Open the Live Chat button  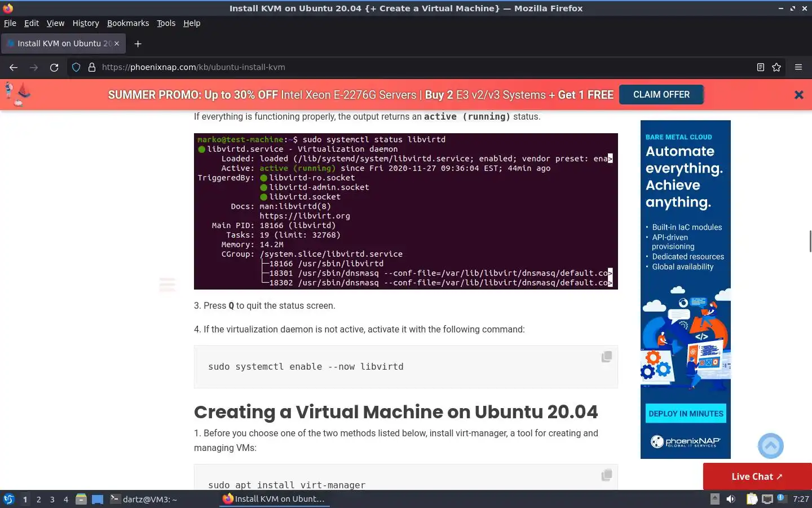[x=757, y=476]
